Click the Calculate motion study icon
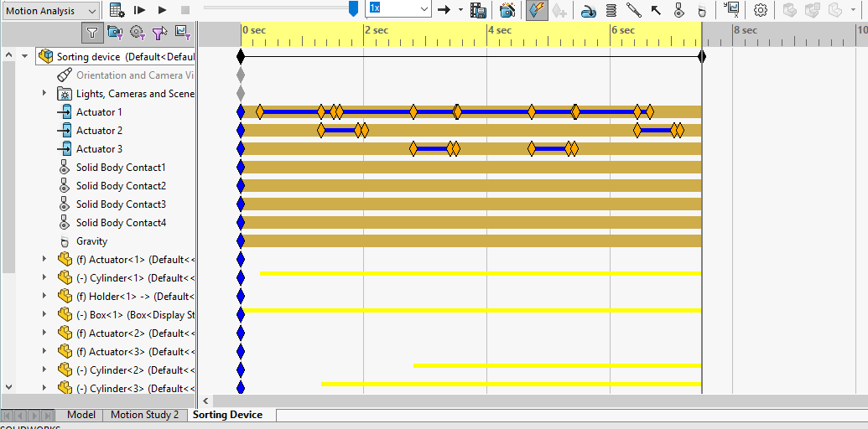The width and height of the screenshot is (868, 429). click(x=117, y=9)
